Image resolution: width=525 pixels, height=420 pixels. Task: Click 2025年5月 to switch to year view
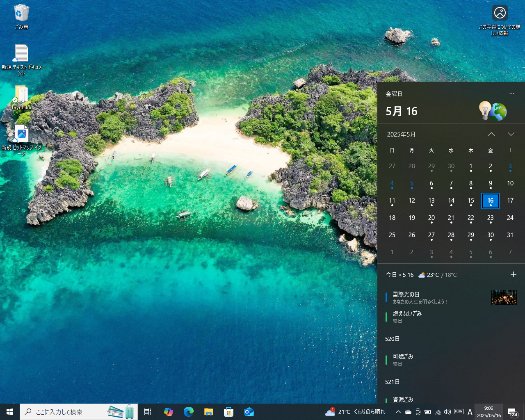[x=402, y=134]
